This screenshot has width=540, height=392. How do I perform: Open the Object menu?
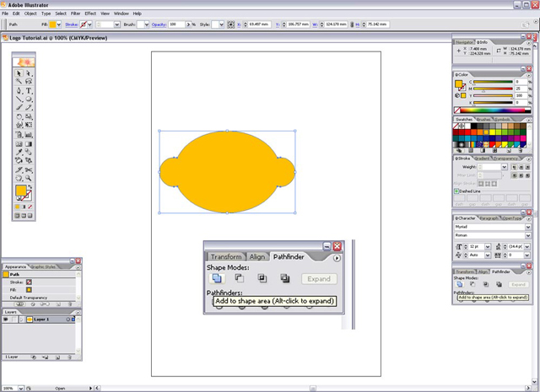point(30,13)
